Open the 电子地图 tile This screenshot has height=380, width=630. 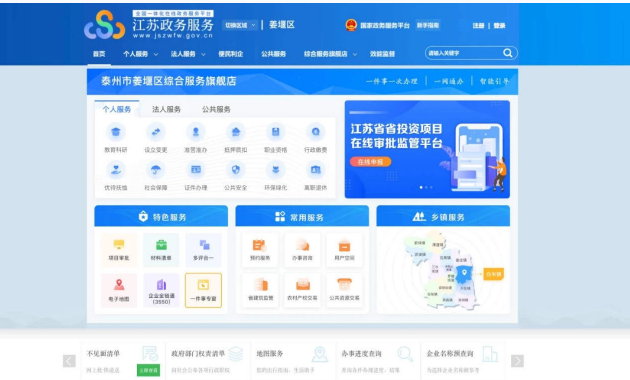(x=119, y=290)
